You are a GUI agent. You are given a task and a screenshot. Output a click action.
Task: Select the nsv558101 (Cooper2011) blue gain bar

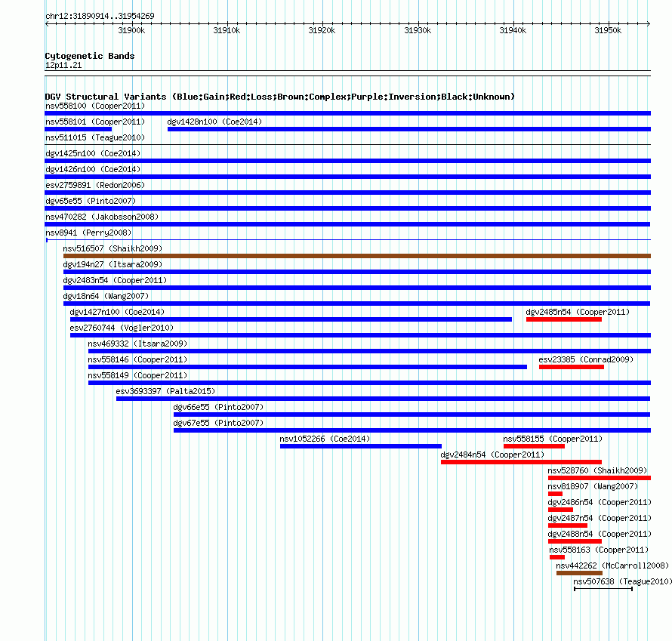pos(79,129)
